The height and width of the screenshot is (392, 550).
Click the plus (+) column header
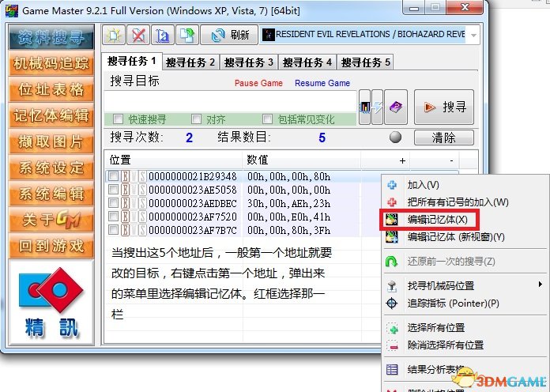coord(385,160)
